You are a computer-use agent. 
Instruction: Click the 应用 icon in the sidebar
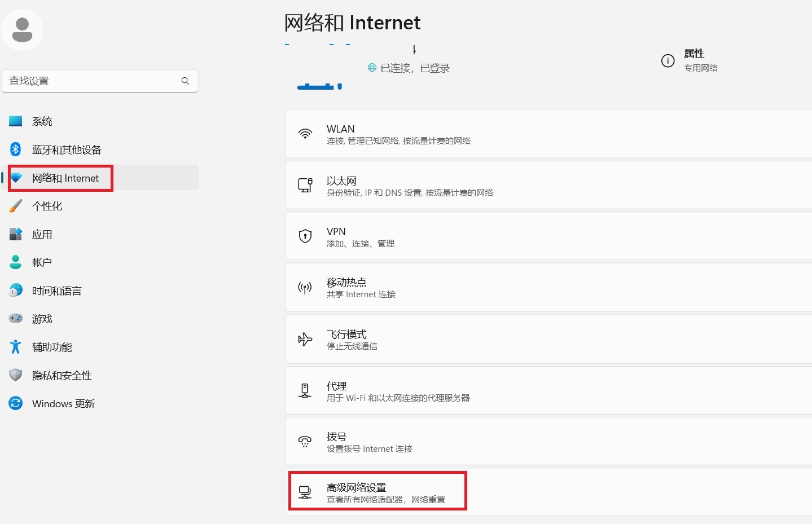[x=15, y=234]
